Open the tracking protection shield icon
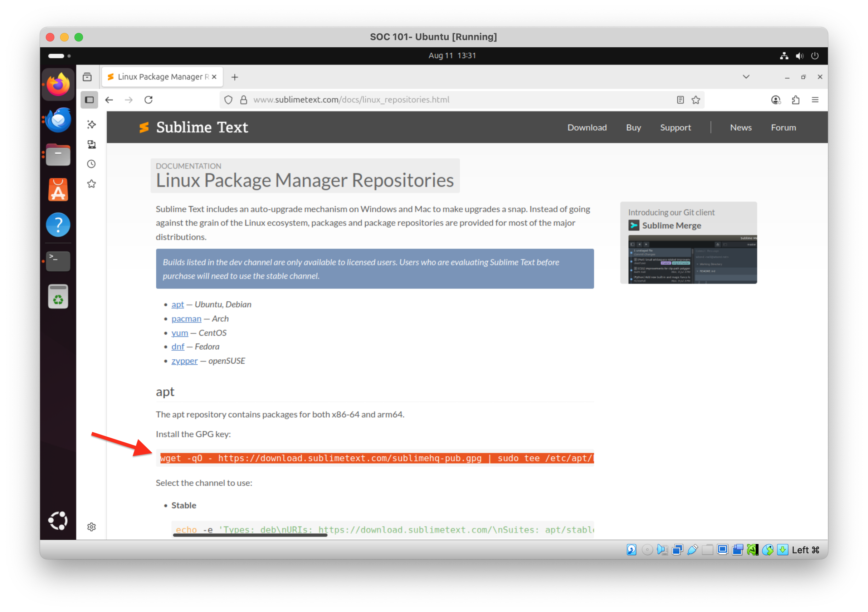 (x=228, y=100)
